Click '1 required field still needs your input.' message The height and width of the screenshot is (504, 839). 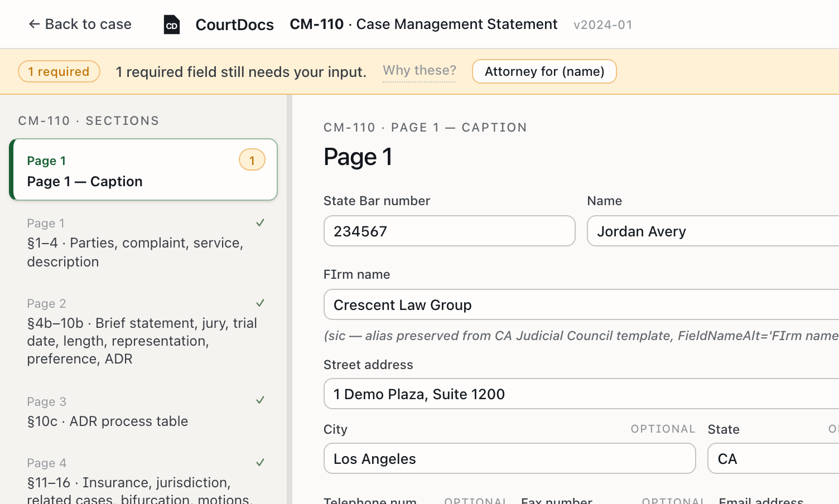(x=241, y=72)
